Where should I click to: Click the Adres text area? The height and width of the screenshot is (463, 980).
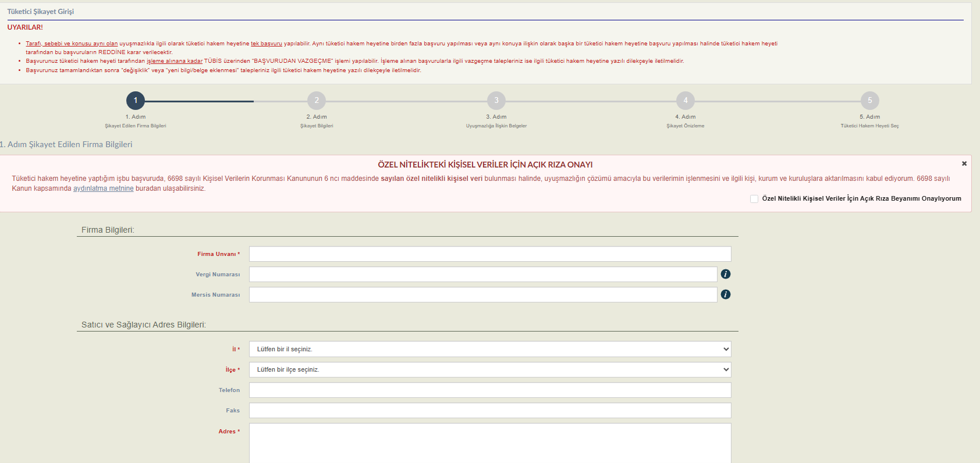pyautogui.click(x=490, y=443)
